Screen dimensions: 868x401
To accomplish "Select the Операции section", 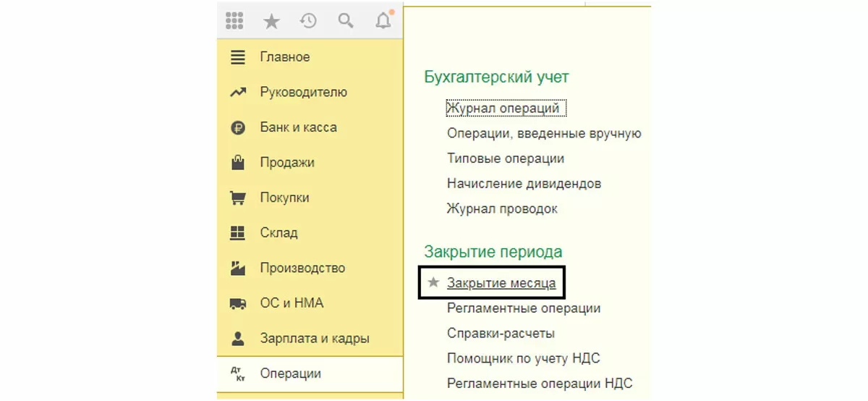I will pyautogui.click(x=310, y=373).
